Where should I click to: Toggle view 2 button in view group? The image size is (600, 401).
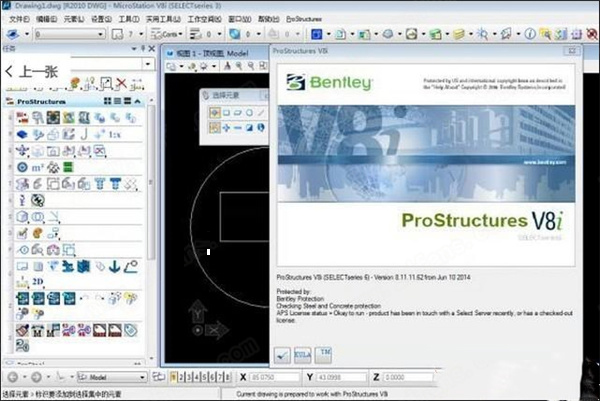point(181,377)
